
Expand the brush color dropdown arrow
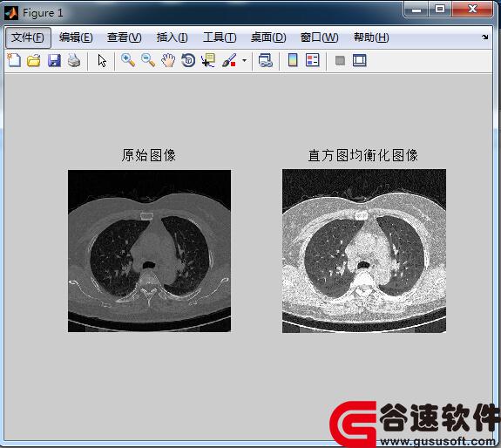click(x=245, y=60)
